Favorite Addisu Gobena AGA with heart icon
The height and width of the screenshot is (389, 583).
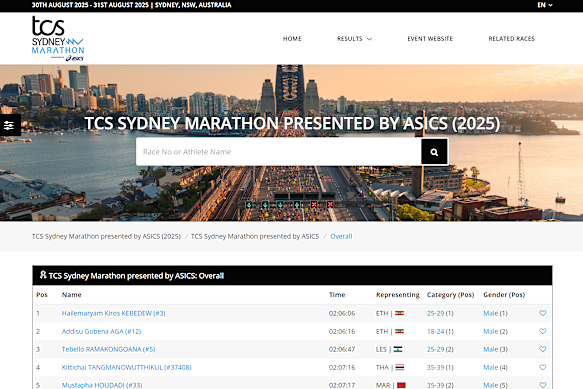point(542,331)
